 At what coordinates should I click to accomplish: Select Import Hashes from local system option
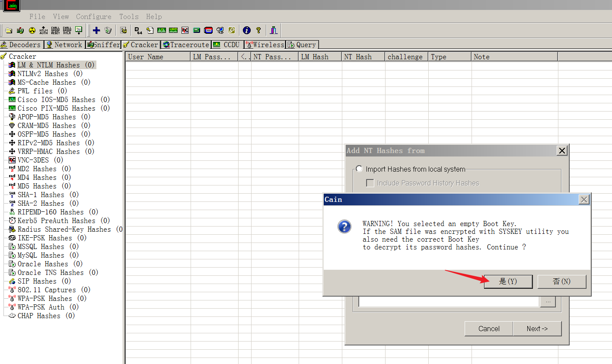[359, 169]
